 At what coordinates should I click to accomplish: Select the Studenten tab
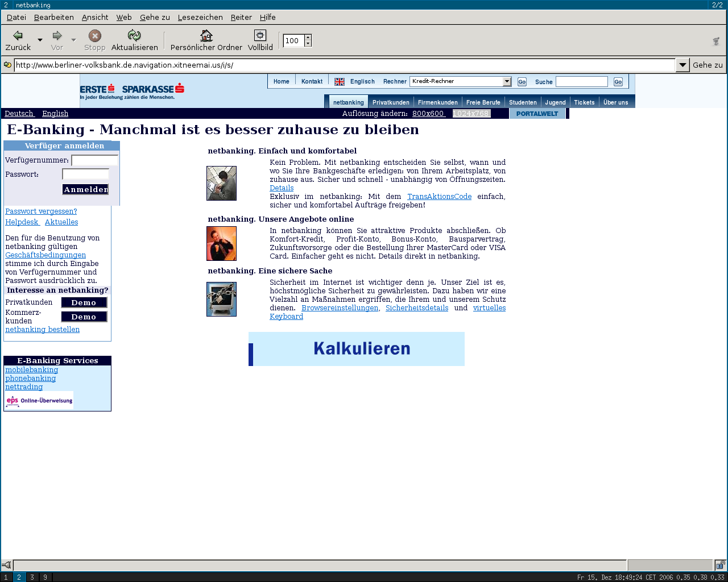523,102
